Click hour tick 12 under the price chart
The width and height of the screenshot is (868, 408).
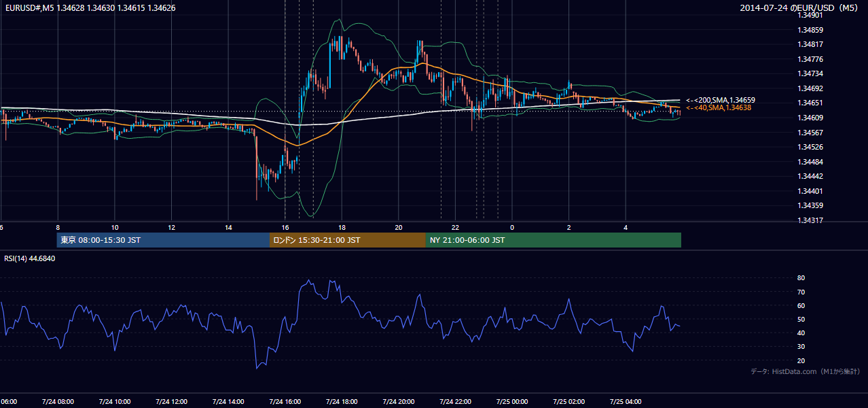(x=172, y=227)
